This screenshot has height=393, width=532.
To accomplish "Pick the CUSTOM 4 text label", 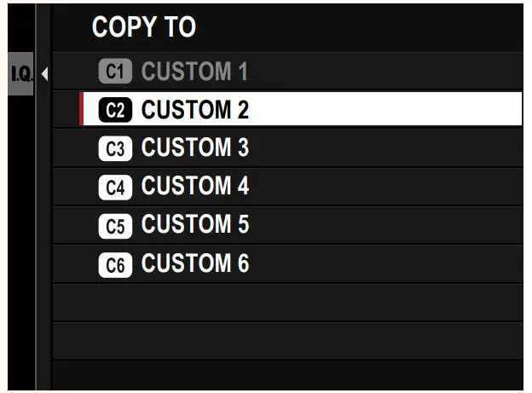I will tap(194, 187).
